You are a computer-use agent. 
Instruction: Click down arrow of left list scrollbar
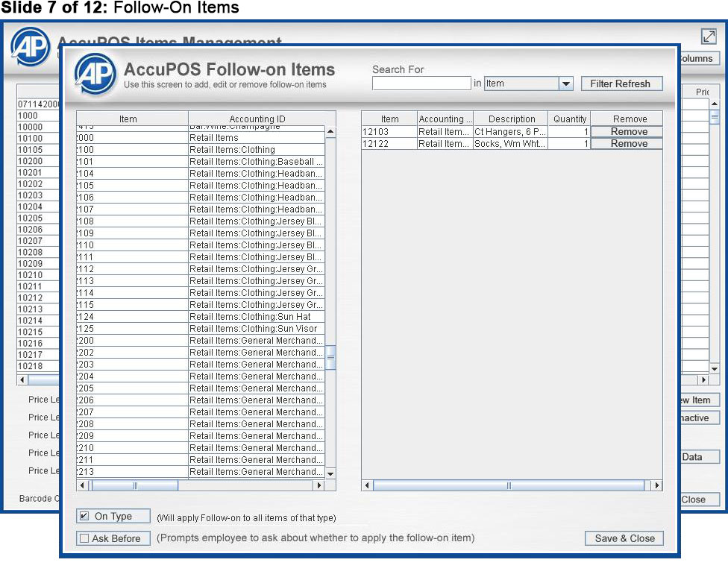pos(330,474)
